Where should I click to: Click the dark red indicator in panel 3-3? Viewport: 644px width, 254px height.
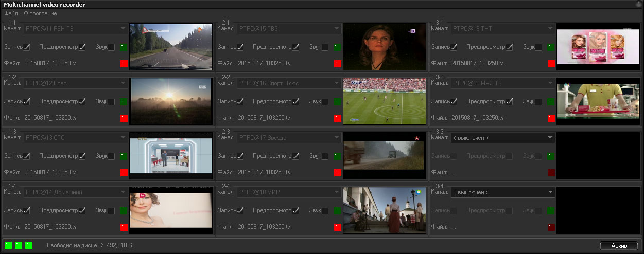pos(551,173)
